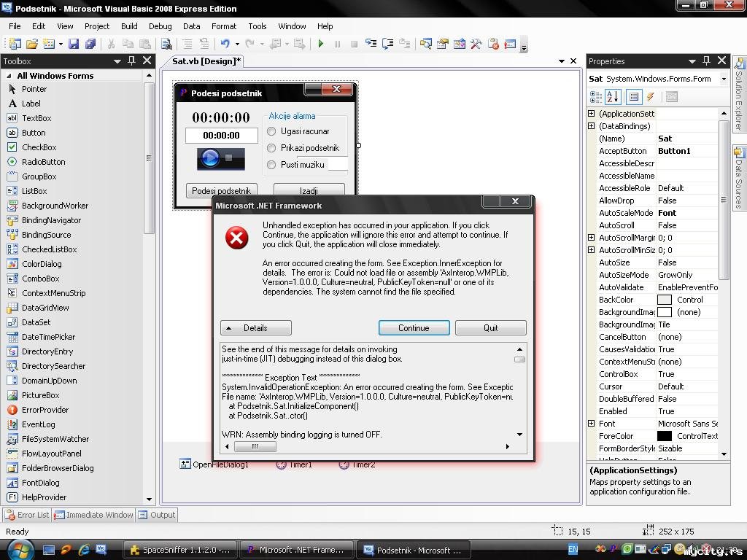747x560 pixels.
Task: Click the BackColor Control color swatch
Action: 664,300
